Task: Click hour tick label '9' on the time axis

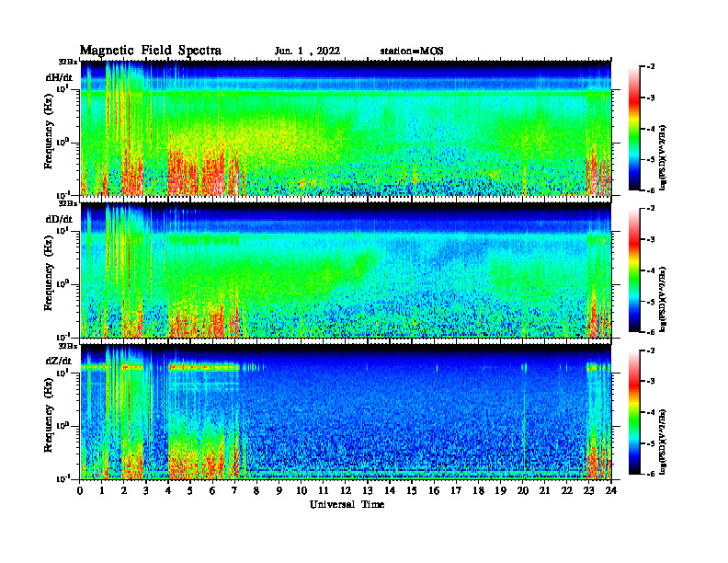Action: [x=279, y=490]
